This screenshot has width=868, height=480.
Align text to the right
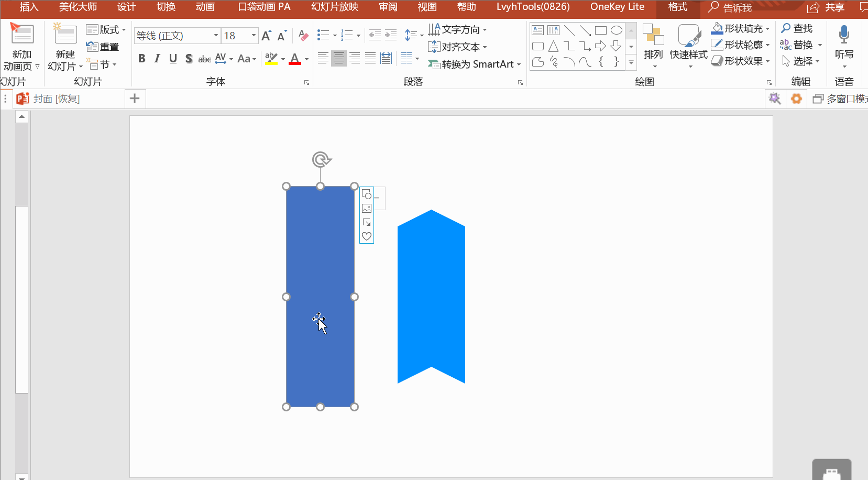pos(355,58)
